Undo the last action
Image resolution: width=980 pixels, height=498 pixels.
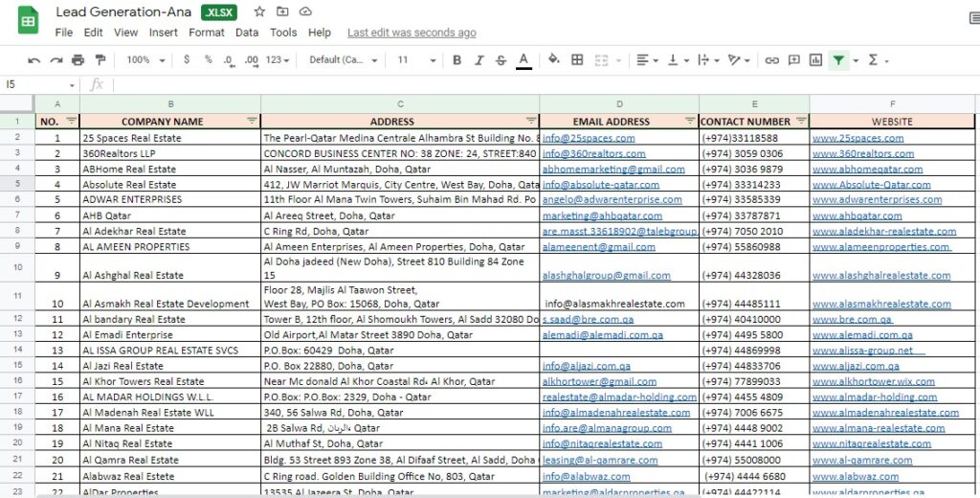coord(34,60)
